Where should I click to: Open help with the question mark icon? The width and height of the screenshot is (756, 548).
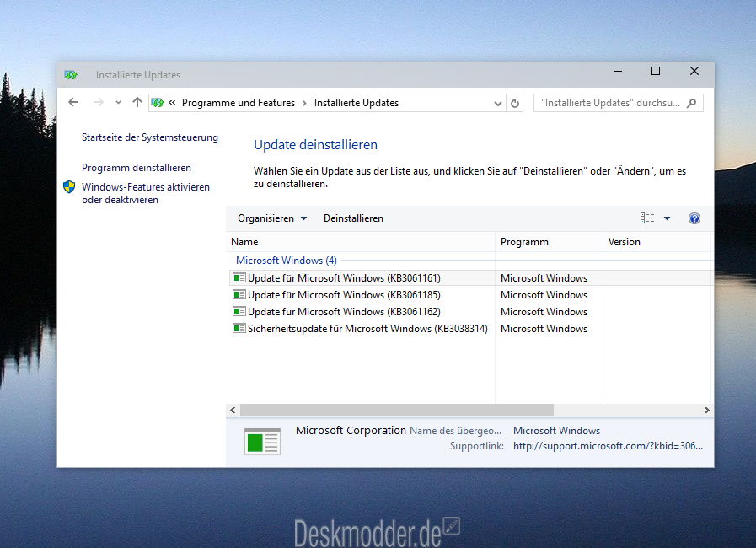click(x=694, y=218)
